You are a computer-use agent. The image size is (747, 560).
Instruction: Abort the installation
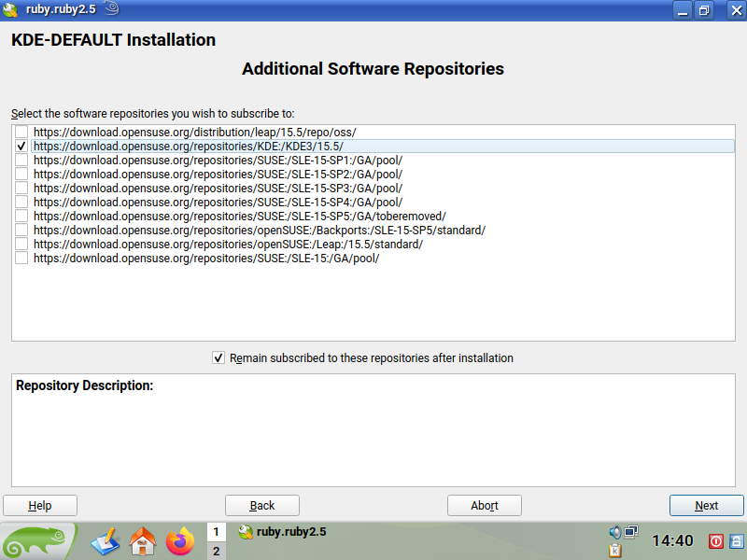click(485, 505)
